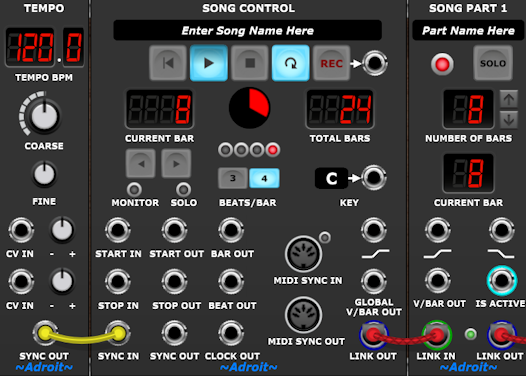Viewport: 526px width, 376px height.
Task: Open the key selector showing C
Action: (x=331, y=178)
